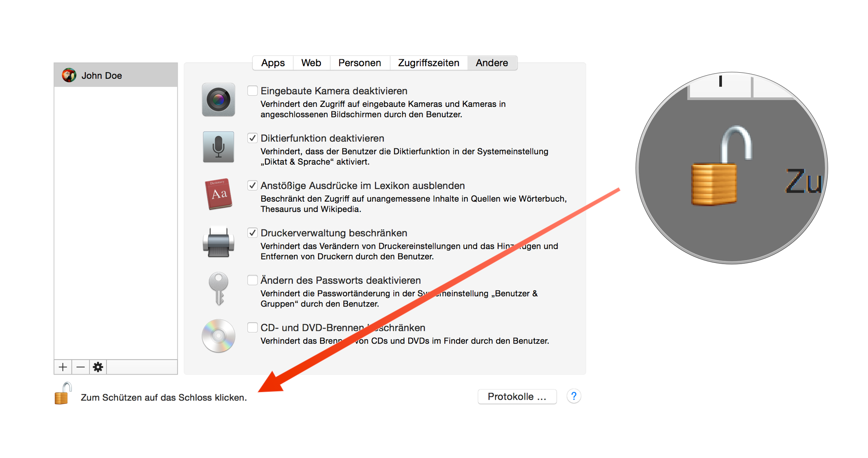Select the dictionary icon next to Lexikon setting

pyautogui.click(x=218, y=195)
